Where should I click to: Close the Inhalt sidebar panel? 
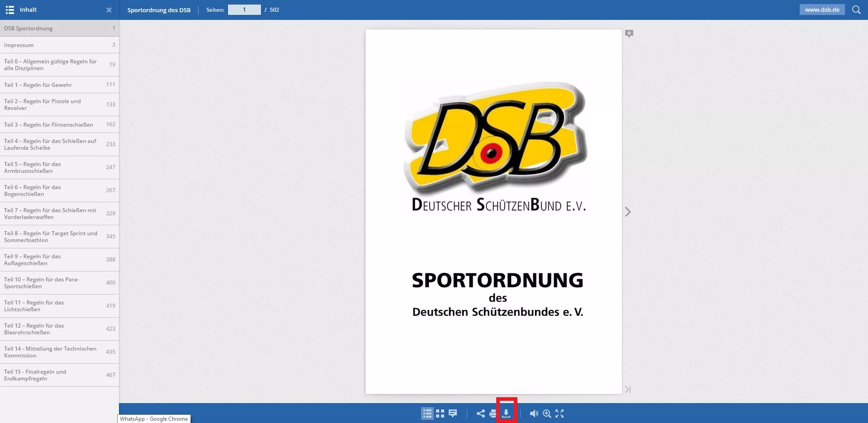tap(109, 10)
